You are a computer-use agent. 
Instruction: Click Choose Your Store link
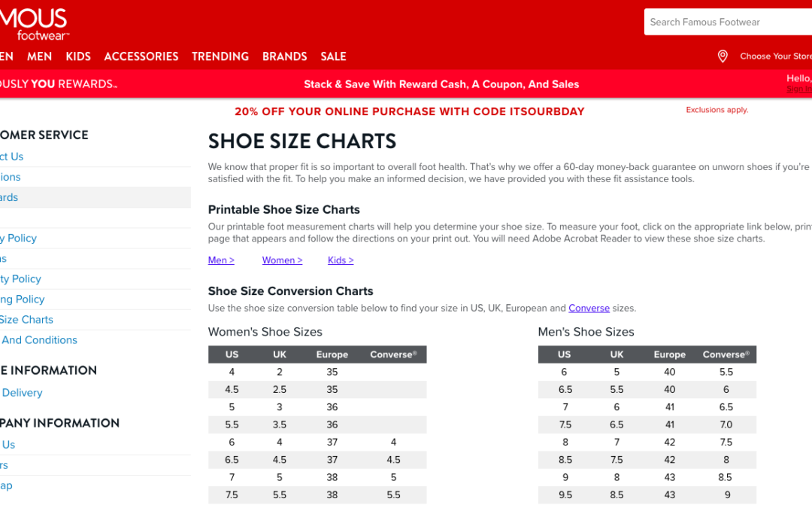tap(775, 56)
